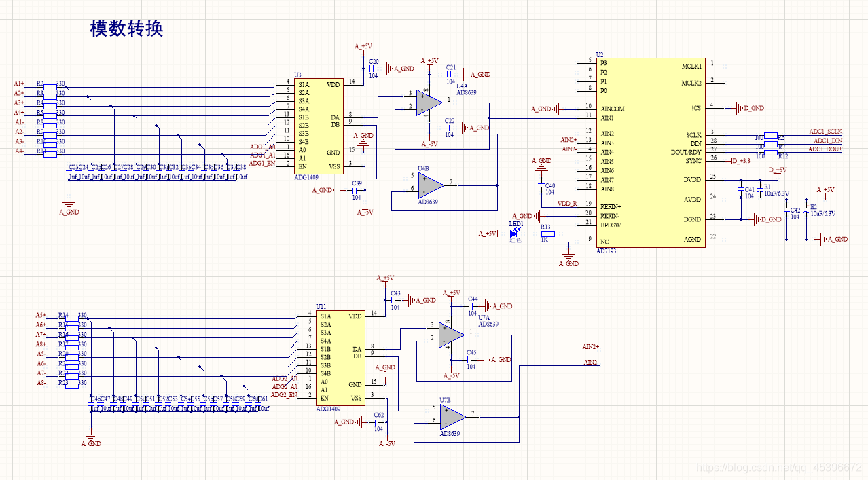Click the 10uF/6.3V value next to E1

[x=778, y=193]
